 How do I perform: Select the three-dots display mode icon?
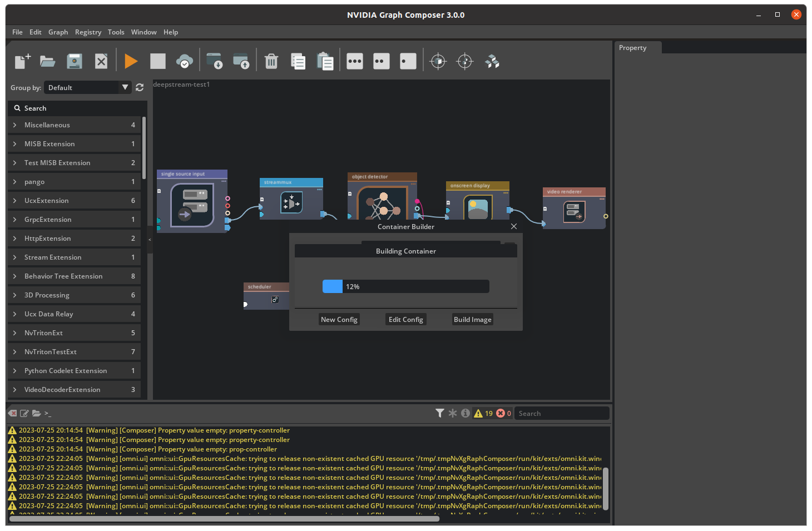point(355,61)
